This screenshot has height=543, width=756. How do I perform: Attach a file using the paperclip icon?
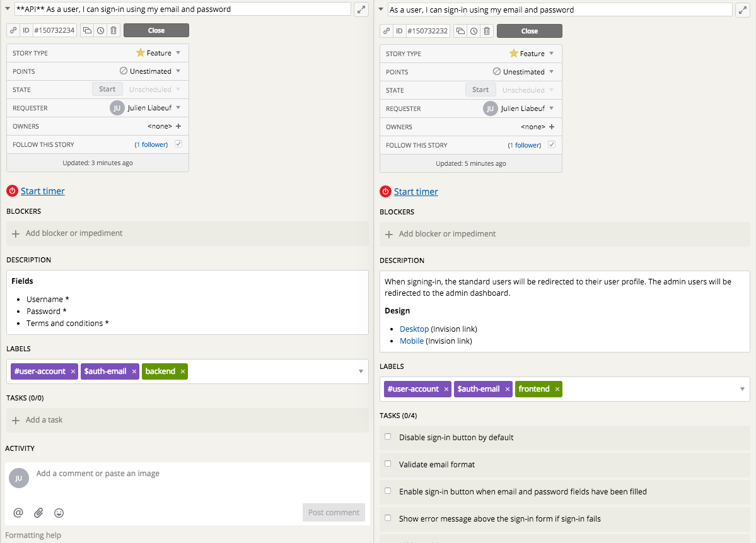38,513
